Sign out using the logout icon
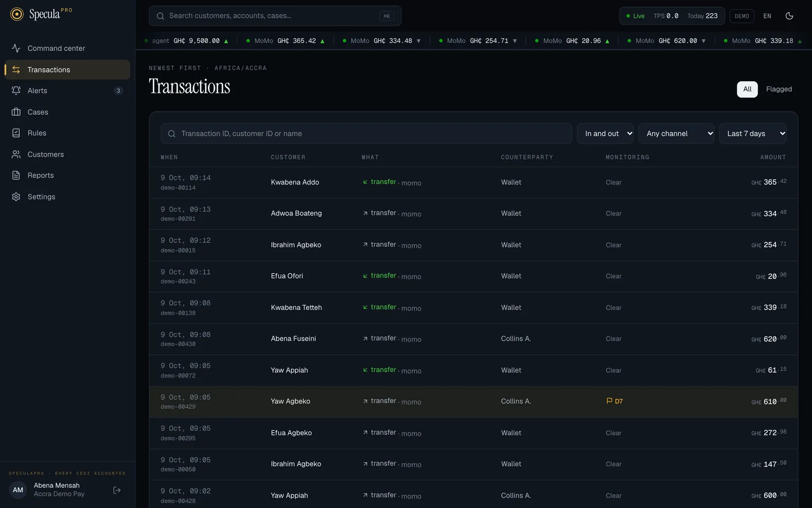The height and width of the screenshot is (508, 812). coord(117,490)
